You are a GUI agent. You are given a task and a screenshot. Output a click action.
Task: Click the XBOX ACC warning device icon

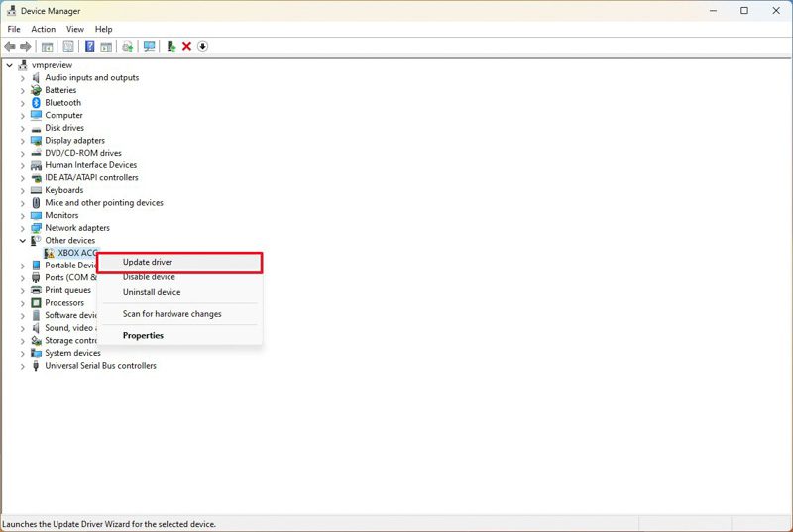coord(49,253)
